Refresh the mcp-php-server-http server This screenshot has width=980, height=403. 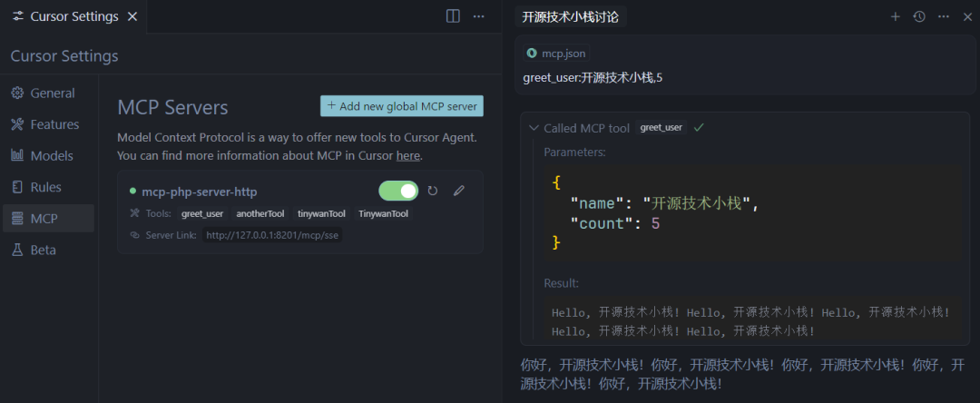click(x=433, y=191)
